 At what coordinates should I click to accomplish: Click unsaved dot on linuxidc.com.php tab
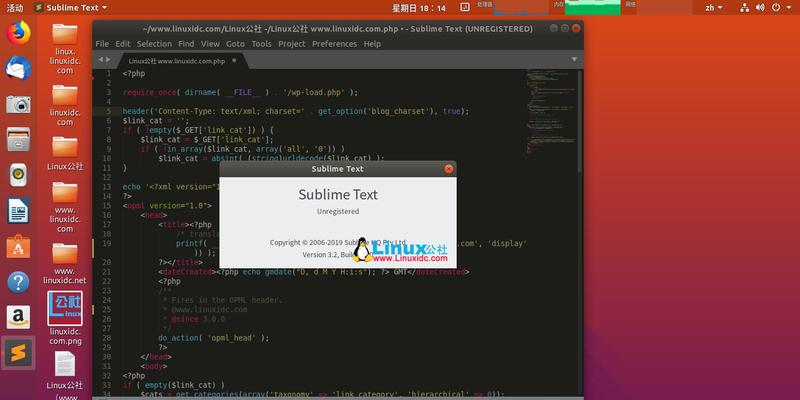[234, 60]
